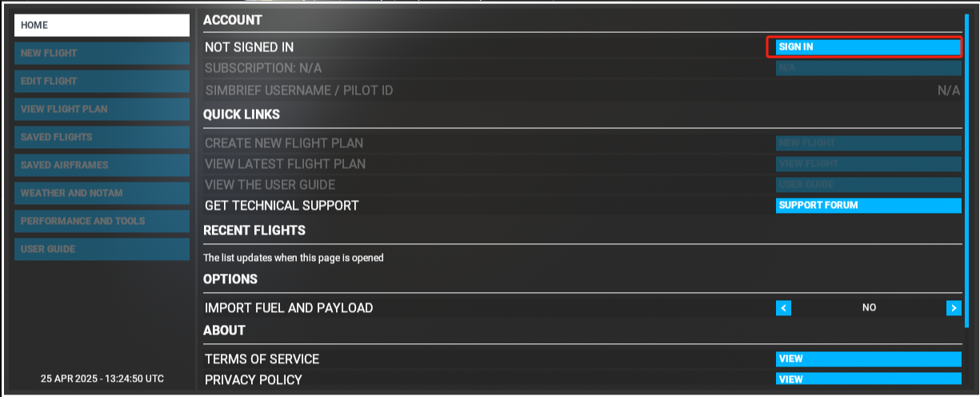
Task: Open the NEW FLIGHT sidebar item
Action: pos(102,54)
